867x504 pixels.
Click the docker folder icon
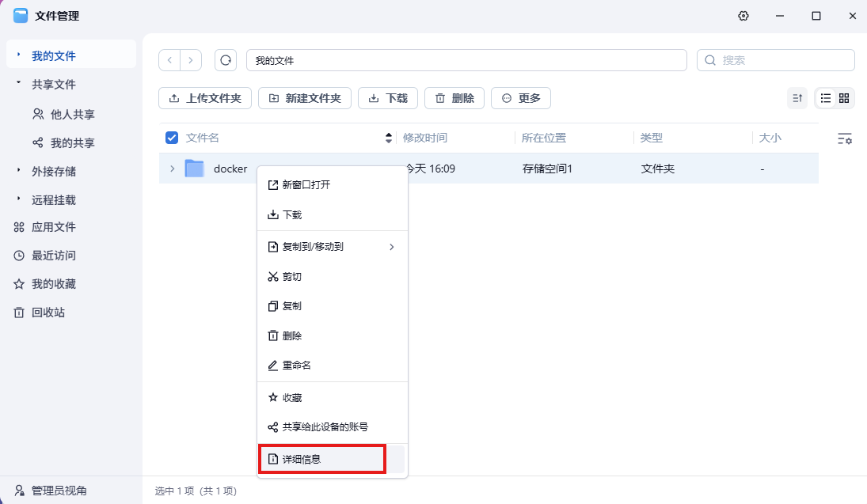(x=194, y=169)
